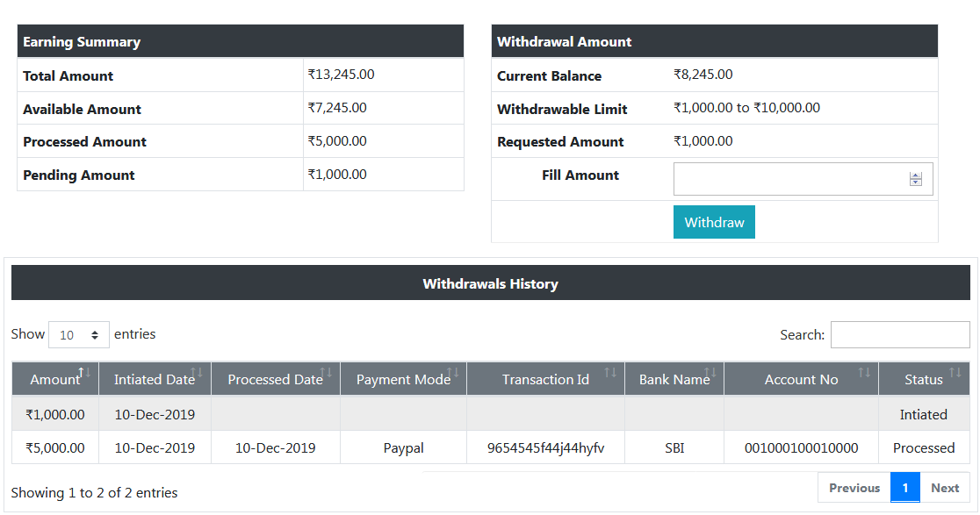Click the Previous pagination button
The height and width of the screenshot is (515, 980).
[853, 487]
